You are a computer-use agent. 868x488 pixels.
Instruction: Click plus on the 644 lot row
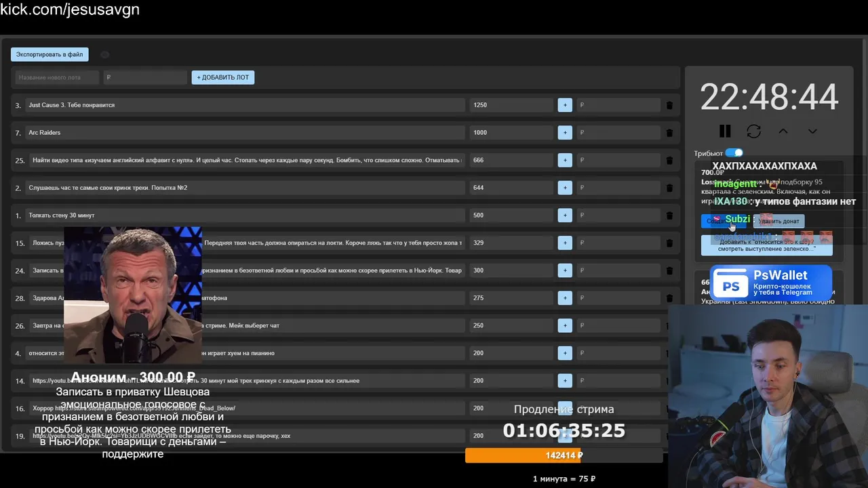565,188
